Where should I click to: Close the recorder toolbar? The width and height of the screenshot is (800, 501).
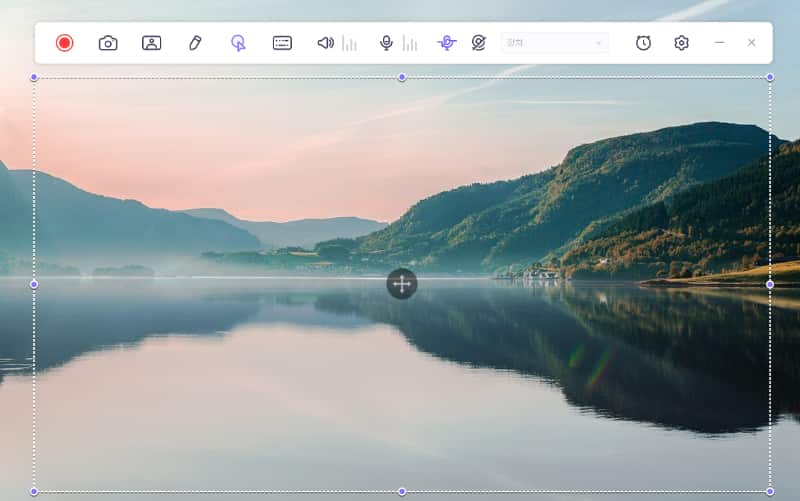click(x=751, y=43)
